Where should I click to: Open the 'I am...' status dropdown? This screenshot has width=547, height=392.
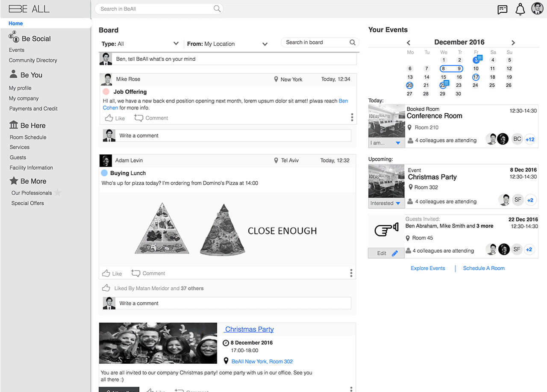click(386, 143)
